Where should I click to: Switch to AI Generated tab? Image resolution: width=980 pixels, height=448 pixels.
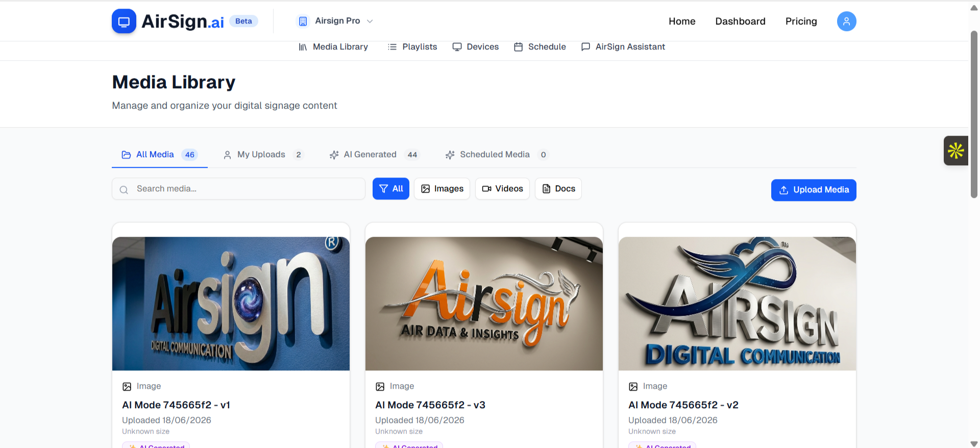point(375,155)
